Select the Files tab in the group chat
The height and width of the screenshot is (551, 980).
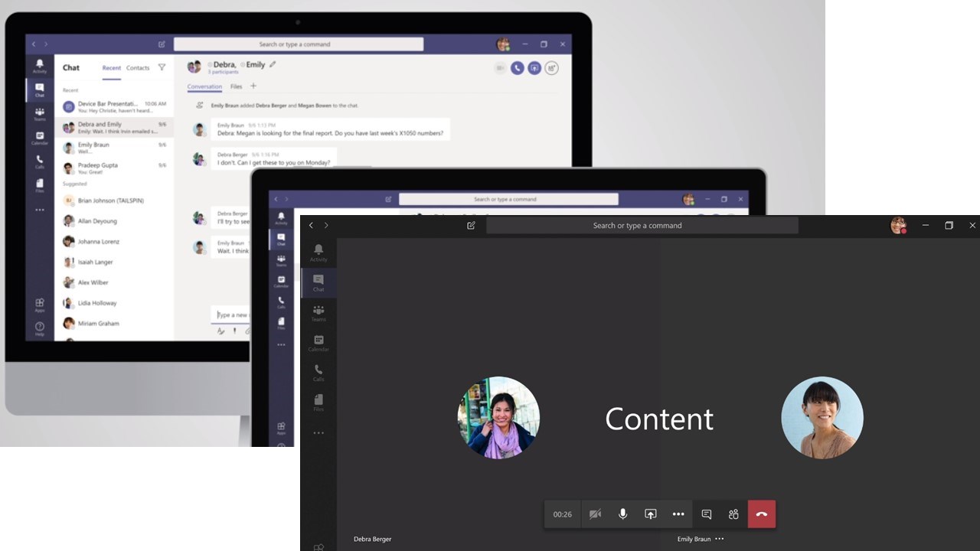(237, 86)
